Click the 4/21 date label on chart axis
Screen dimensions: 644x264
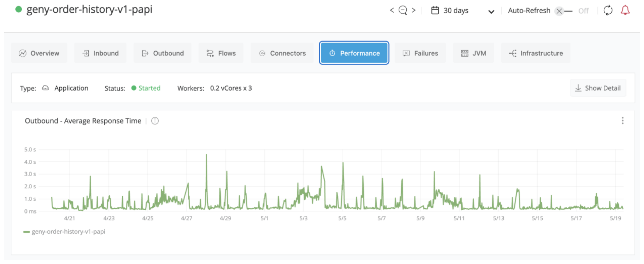70,218
